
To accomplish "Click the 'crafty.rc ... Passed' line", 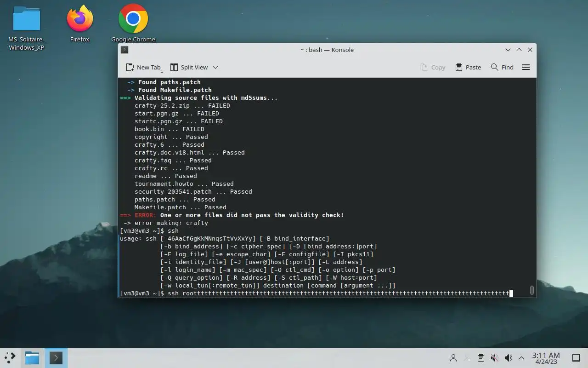I will click(x=171, y=168).
